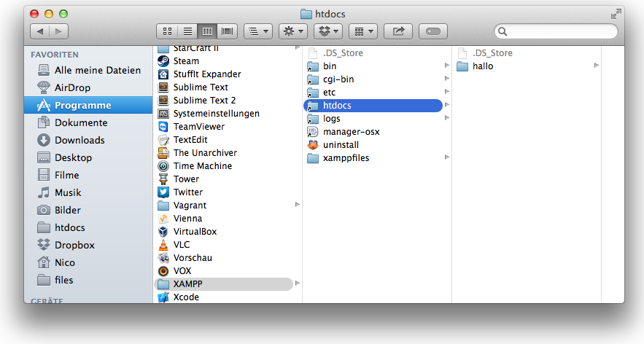This screenshot has height=344, width=644.
Task: Click the Share toolbar button
Action: pyautogui.click(x=398, y=31)
